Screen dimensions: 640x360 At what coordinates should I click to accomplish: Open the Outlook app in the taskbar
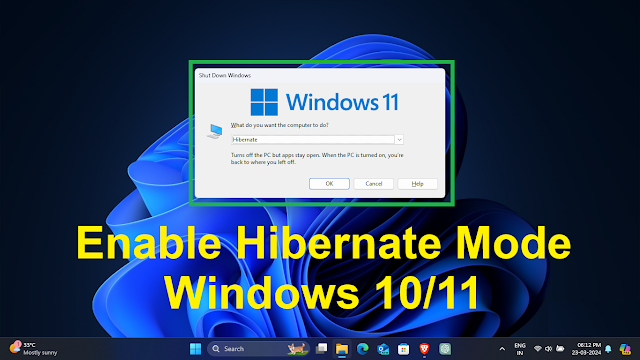[x=383, y=349]
